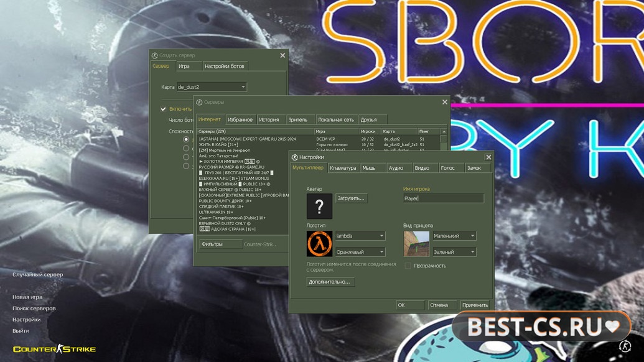644x362 pixels.
Task: Click the Настройки window title icon
Action: click(294, 157)
